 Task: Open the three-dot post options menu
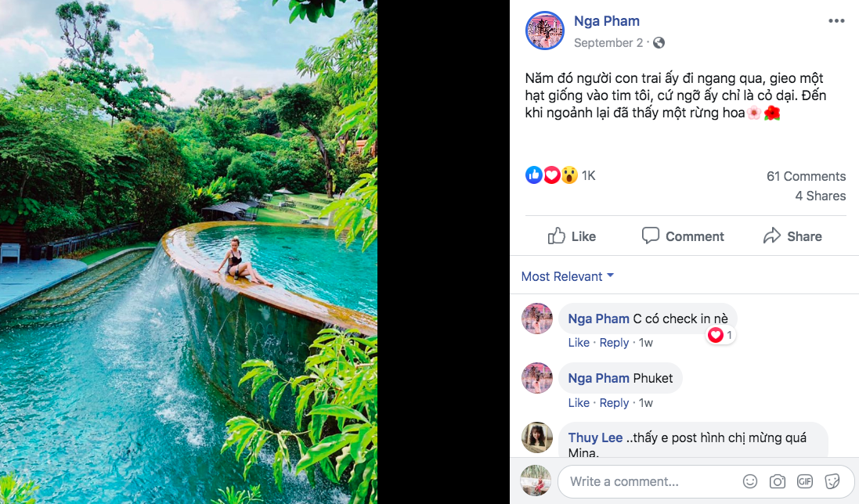836,21
